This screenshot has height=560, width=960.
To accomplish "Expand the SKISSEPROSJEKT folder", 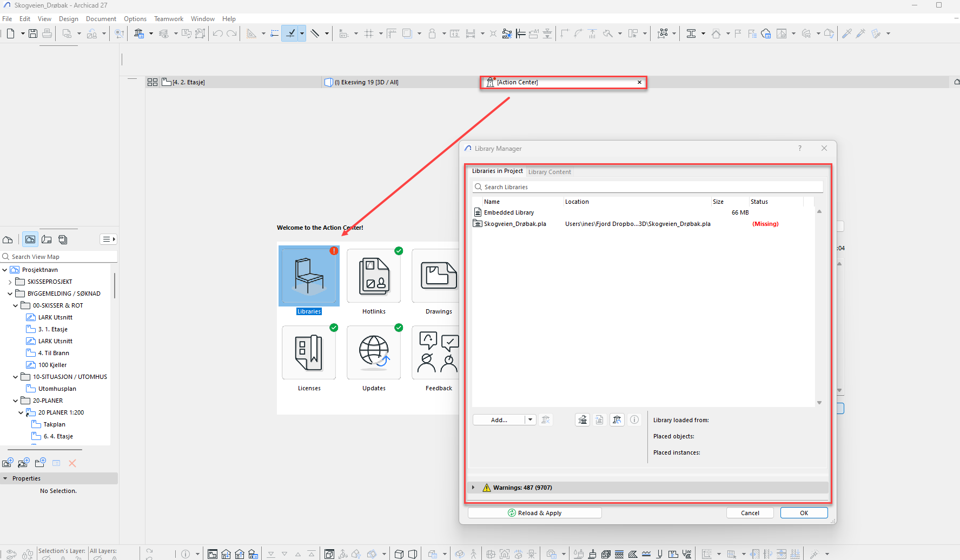I will [10, 282].
